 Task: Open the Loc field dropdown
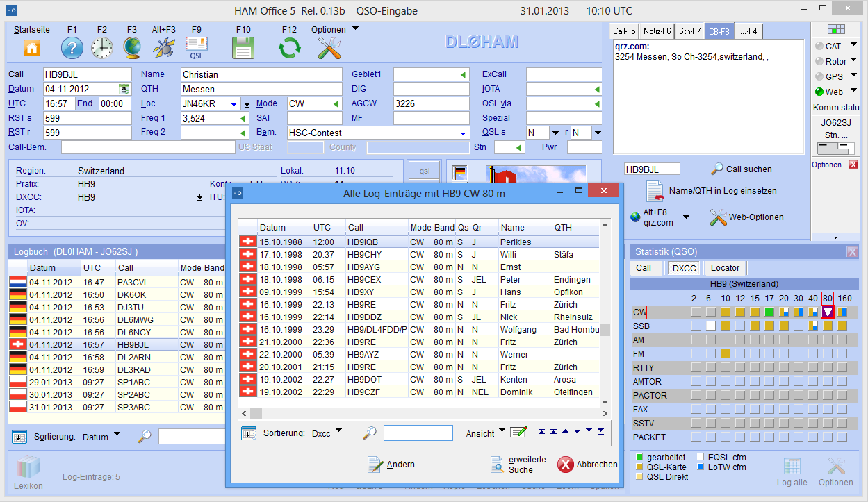pos(235,104)
